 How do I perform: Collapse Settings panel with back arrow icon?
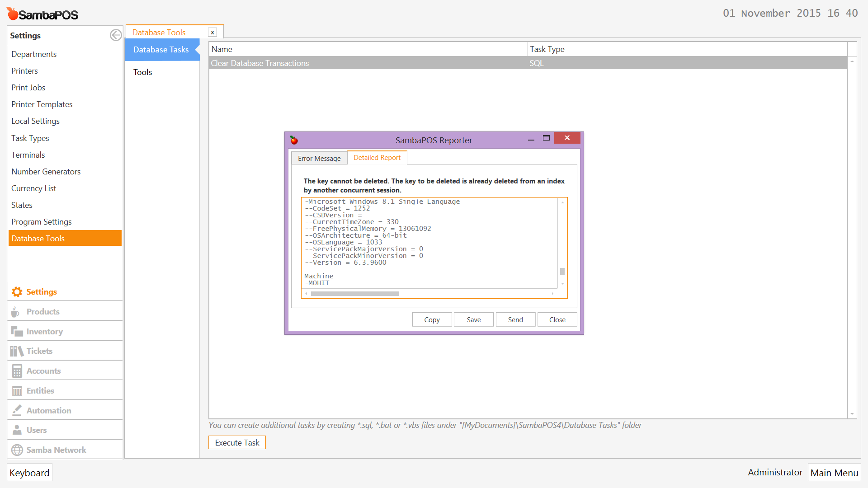click(116, 35)
